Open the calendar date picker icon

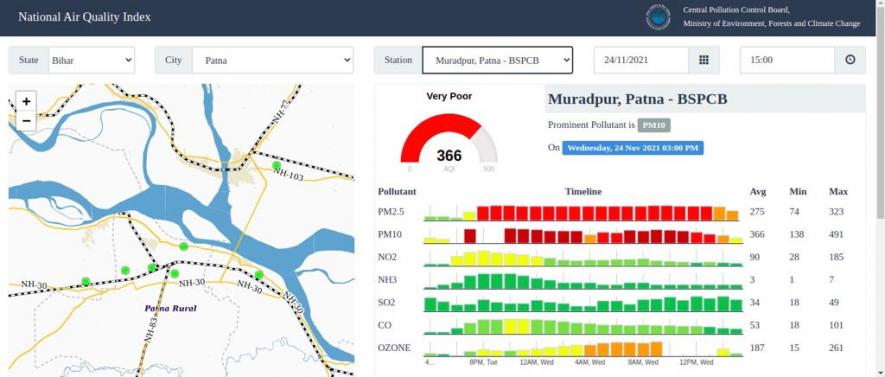coord(704,60)
